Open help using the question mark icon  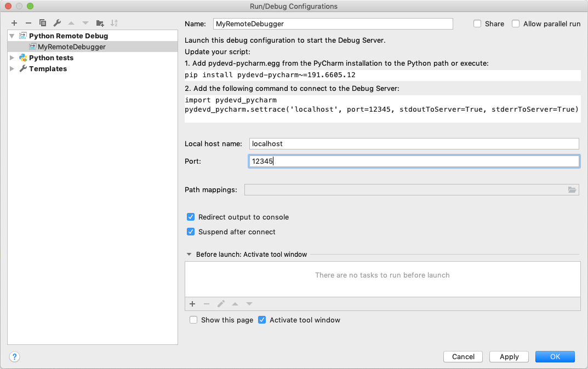coord(14,356)
